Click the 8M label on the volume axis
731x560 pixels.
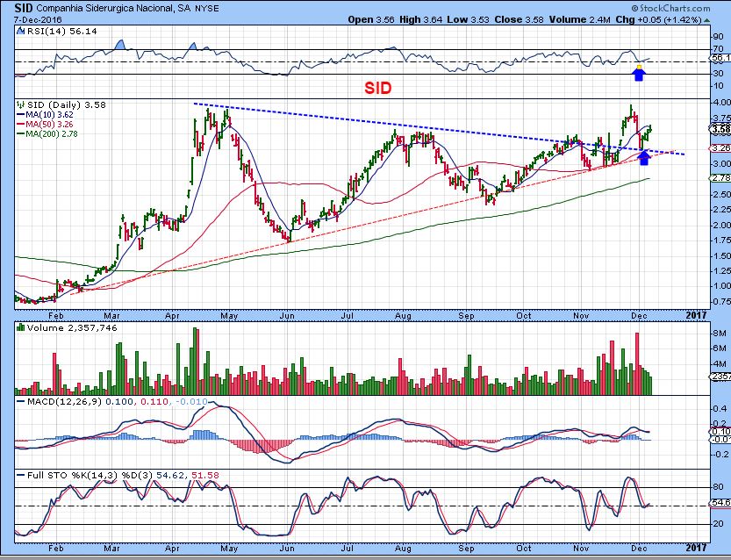point(720,333)
